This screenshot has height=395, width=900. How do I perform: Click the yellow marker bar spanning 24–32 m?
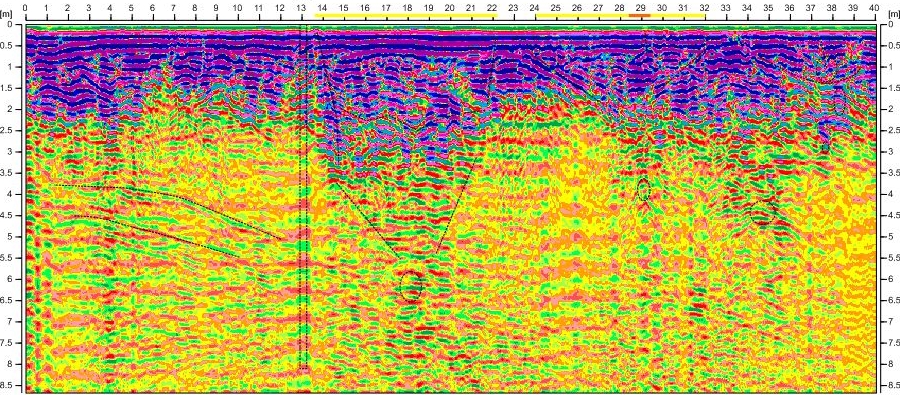[620, 16]
